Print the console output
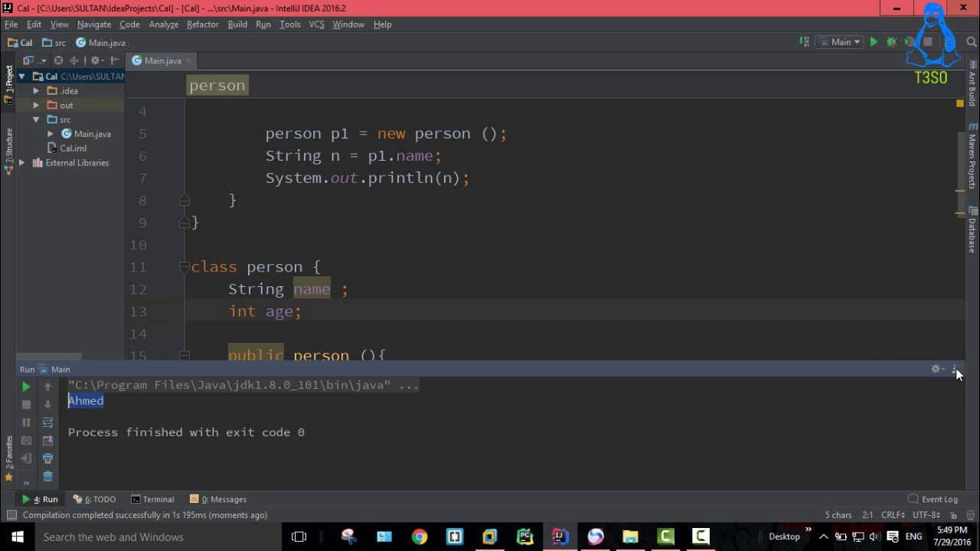The height and width of the screenshot is (551, 980). (47, 458)
